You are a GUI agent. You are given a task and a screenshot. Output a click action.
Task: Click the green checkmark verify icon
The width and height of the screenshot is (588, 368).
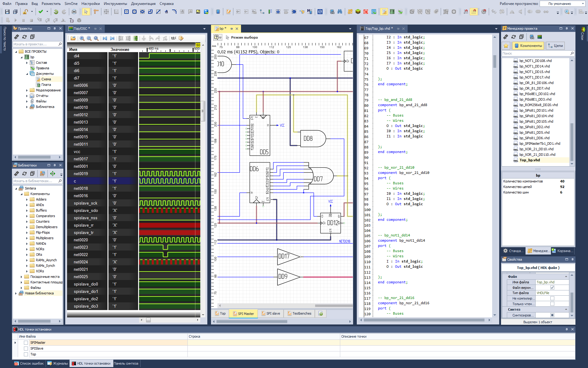40,12
